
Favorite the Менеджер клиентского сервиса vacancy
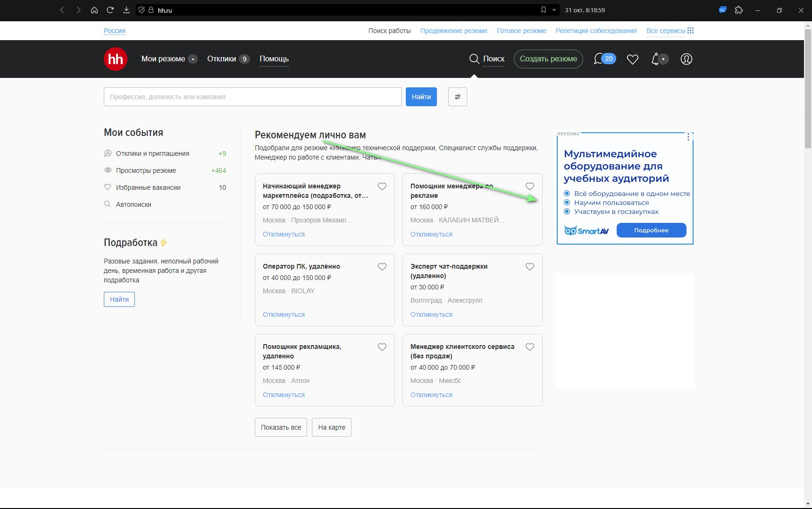[530, 347]
